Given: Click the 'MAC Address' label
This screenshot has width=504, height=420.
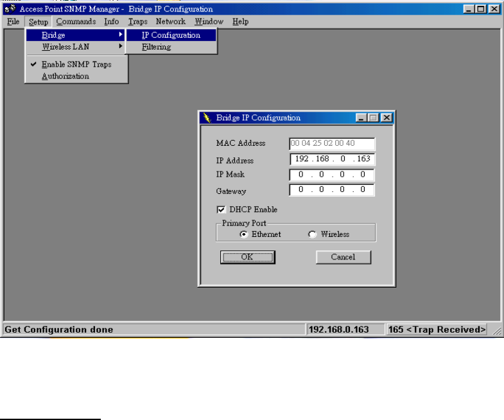Looking at the screenshot, I should pyautogui.click(x=241, y=143).
